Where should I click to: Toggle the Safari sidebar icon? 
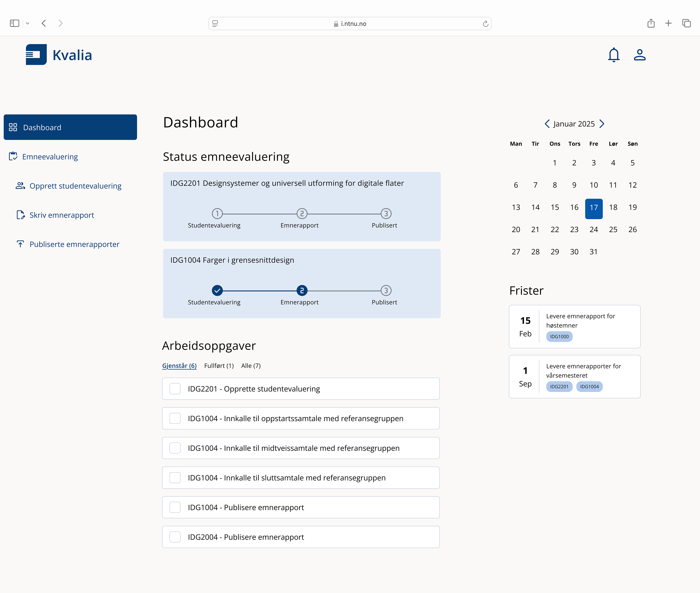14,23
